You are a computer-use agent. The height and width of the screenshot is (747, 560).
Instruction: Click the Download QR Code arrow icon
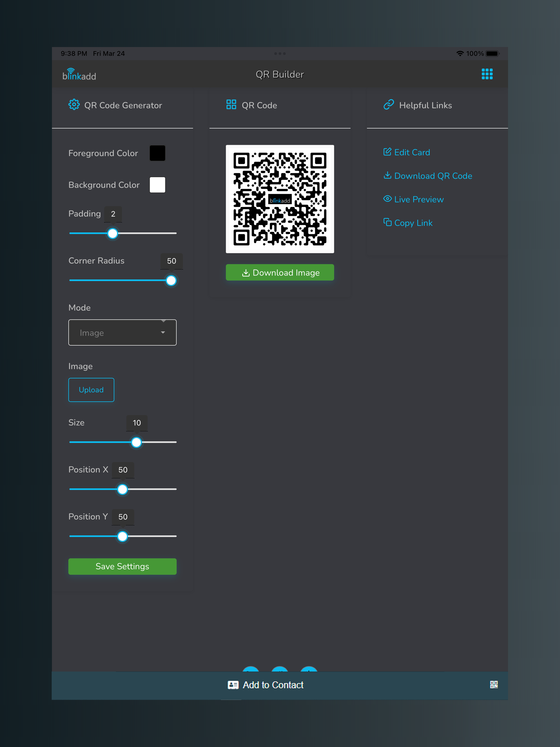(387, 175)
